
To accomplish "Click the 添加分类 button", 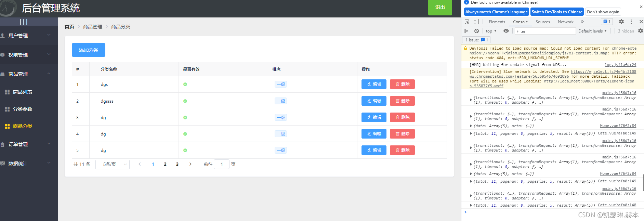I will (89, 50).
